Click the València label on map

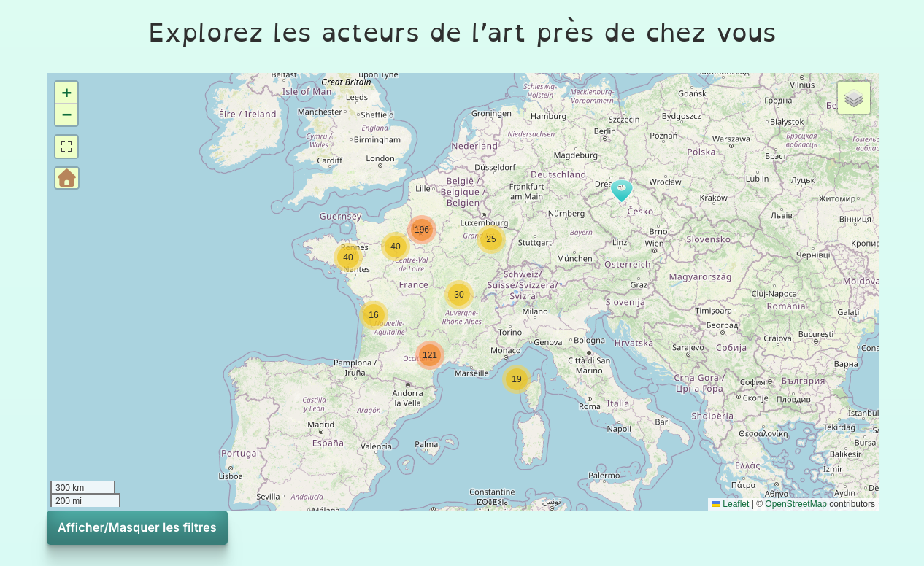377,446
